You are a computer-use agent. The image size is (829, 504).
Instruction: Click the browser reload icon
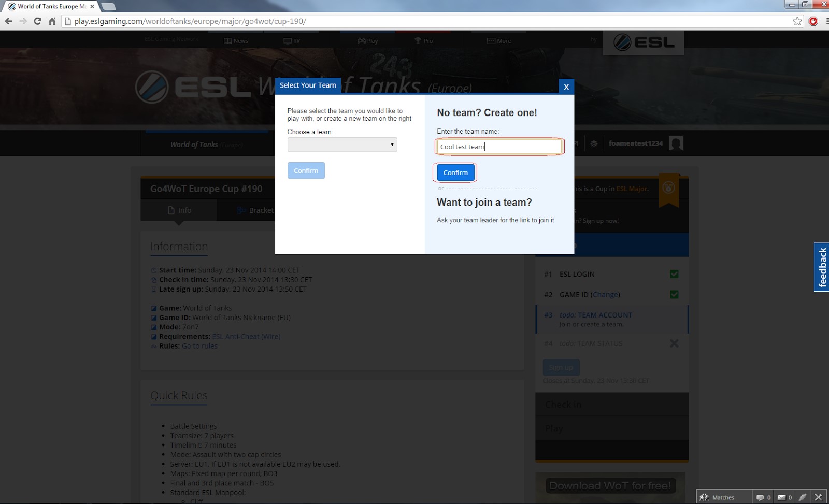pos(37,21)
